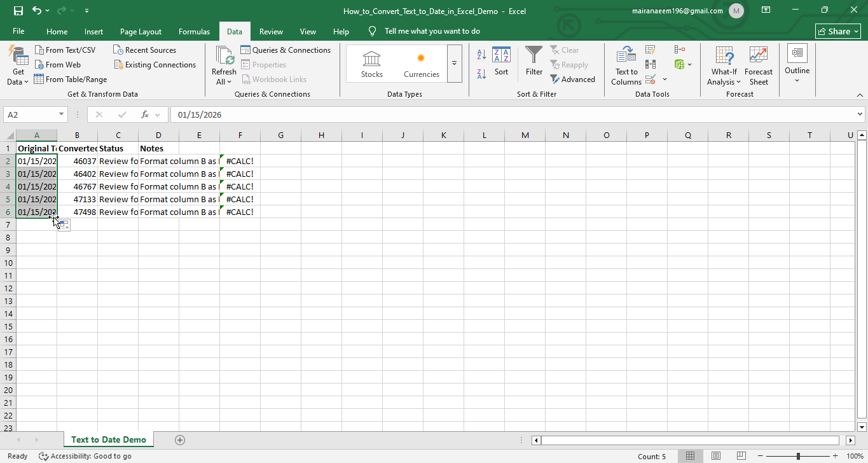Viewport: 868px width, 463px height.
Task: Save the workbook from the quick access toolbar
Action: 18,11
